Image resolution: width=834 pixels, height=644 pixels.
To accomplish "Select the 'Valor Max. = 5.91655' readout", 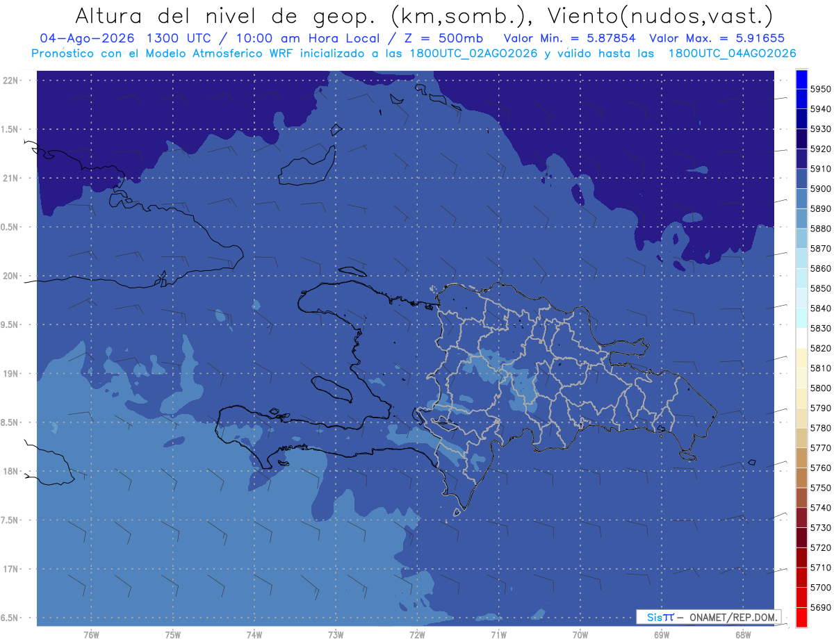I will point(717,38).
